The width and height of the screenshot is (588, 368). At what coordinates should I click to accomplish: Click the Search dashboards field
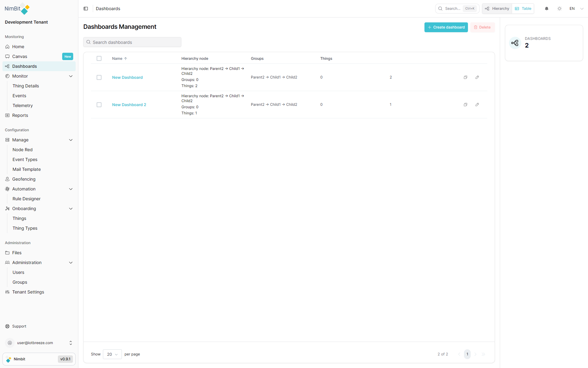point(132,42)
